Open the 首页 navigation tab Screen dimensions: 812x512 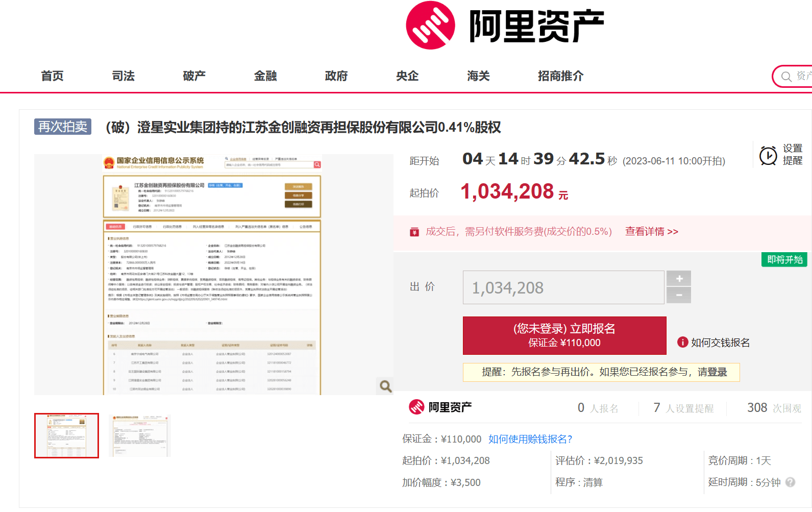[x=53, y=76]
